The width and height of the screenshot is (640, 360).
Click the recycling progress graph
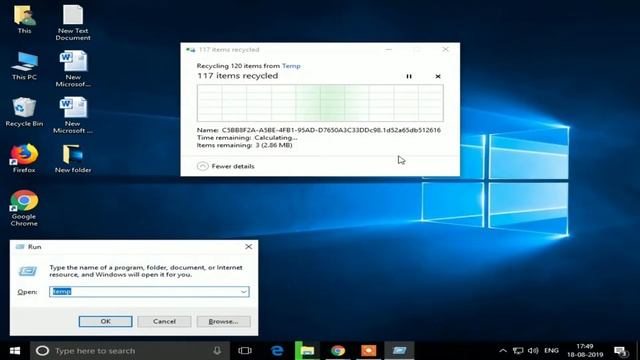(x=320, y=103)
